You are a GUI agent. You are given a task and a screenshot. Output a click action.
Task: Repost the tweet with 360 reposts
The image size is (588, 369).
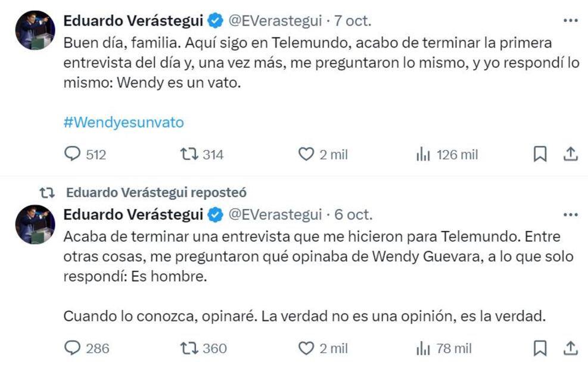click(188, 348)
